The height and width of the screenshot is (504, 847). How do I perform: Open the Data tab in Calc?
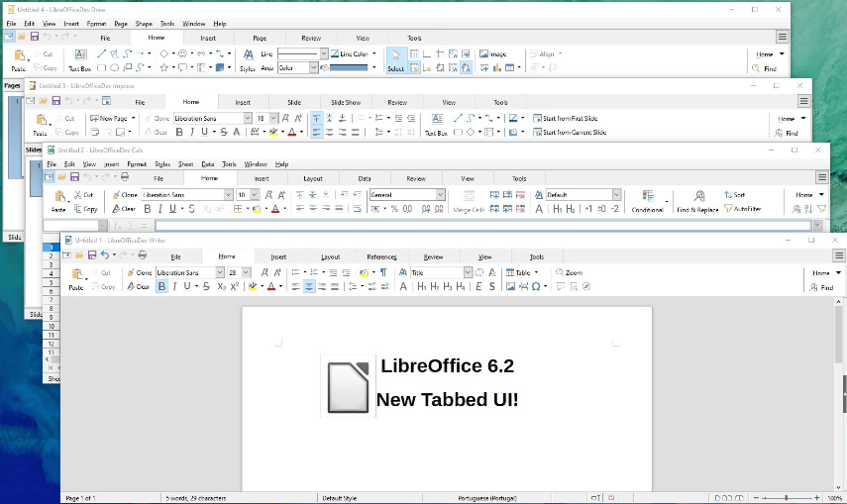(x=365, y=178)
